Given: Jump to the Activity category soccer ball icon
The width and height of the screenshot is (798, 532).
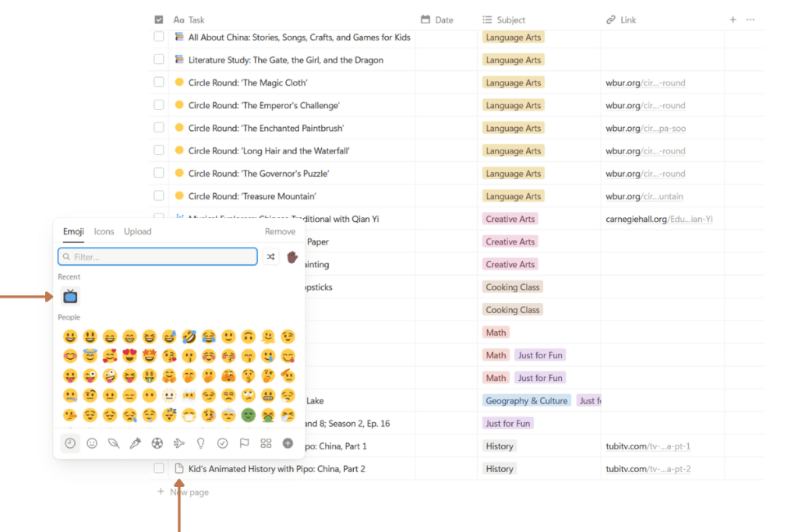Looking at the screenshot, I should click(x=157, y=443).
